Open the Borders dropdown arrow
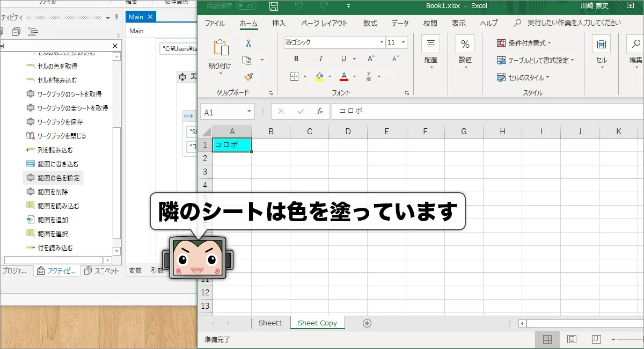This screenshot has height=349, width=644. point(305,76)
